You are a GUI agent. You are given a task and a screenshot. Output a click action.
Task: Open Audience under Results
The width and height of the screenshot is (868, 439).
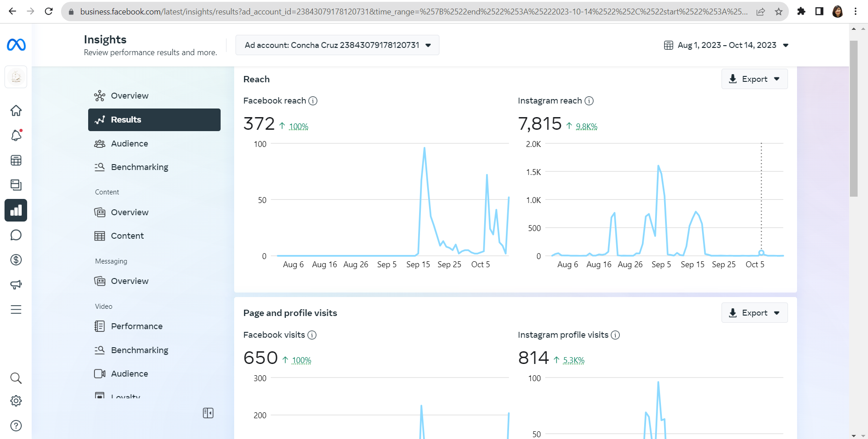(154, 144)
